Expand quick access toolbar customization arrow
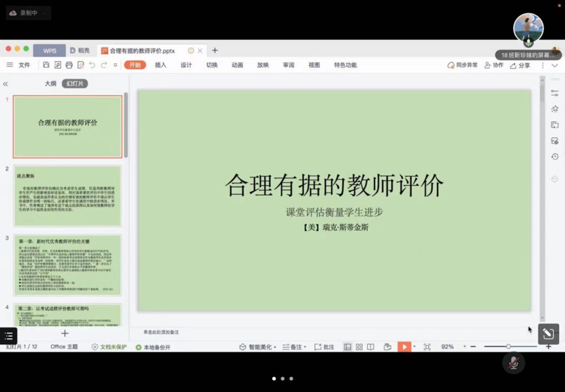This screenshot has height=392, width=565. point(115,65)
